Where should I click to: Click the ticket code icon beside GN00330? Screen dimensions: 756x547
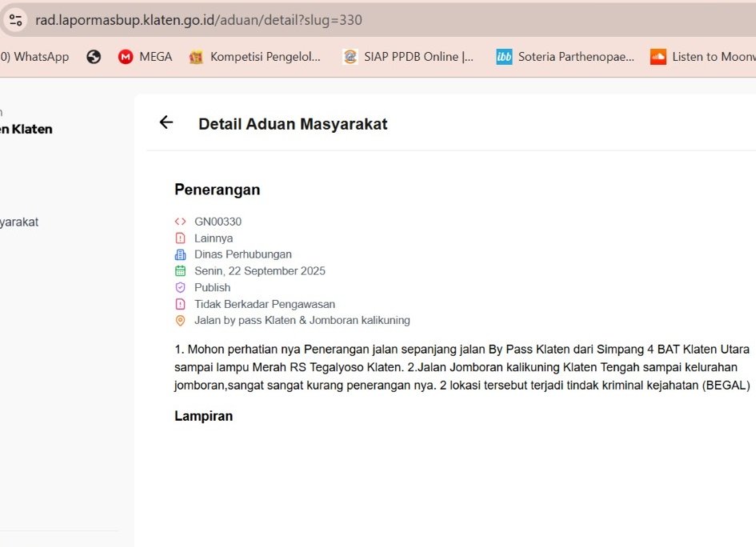(x=180, y=222)
